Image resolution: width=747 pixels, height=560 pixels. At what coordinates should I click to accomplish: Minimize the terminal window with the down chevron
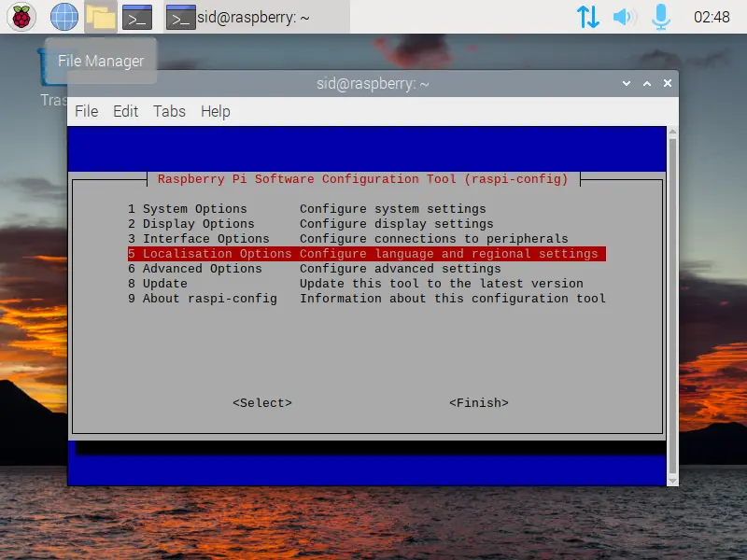[627, 83]
